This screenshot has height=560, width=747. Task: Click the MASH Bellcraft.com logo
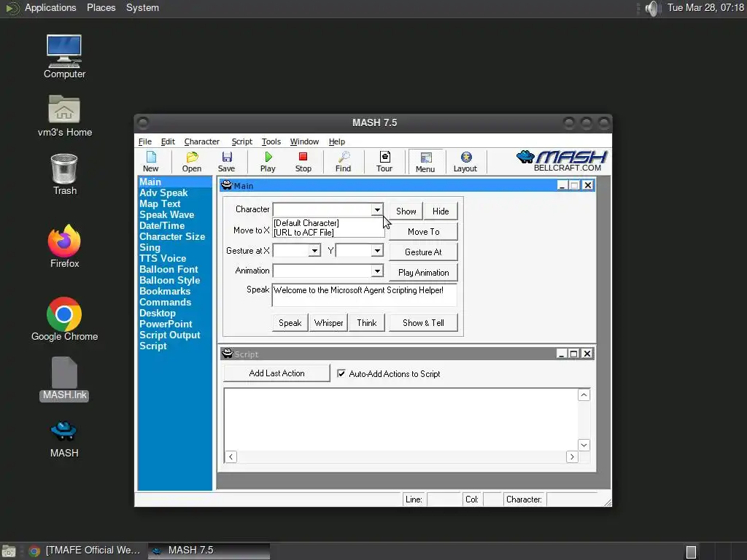[x=562, y=161]
